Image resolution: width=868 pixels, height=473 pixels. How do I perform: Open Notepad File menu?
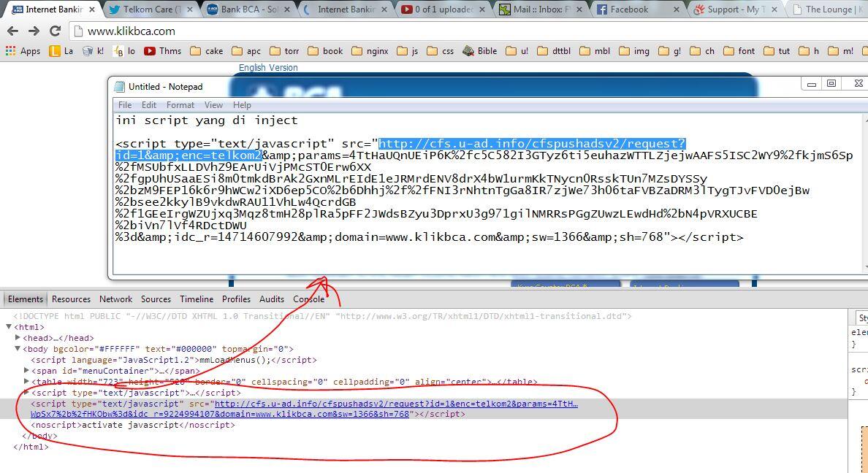125,105
